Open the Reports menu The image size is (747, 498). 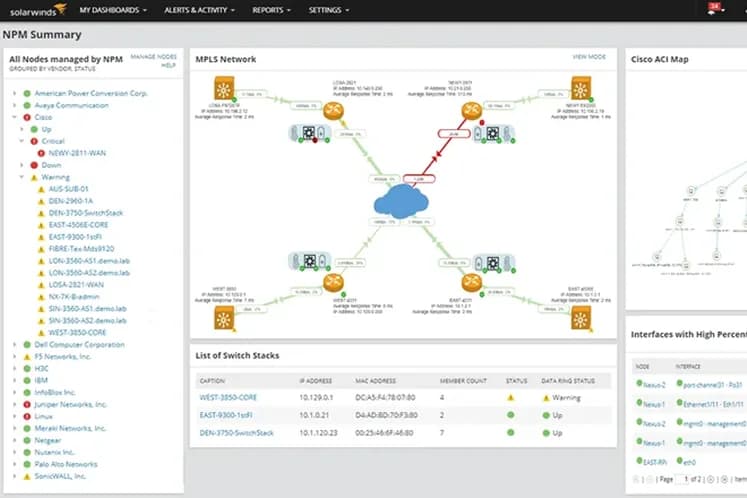click(x=271, y=10)
